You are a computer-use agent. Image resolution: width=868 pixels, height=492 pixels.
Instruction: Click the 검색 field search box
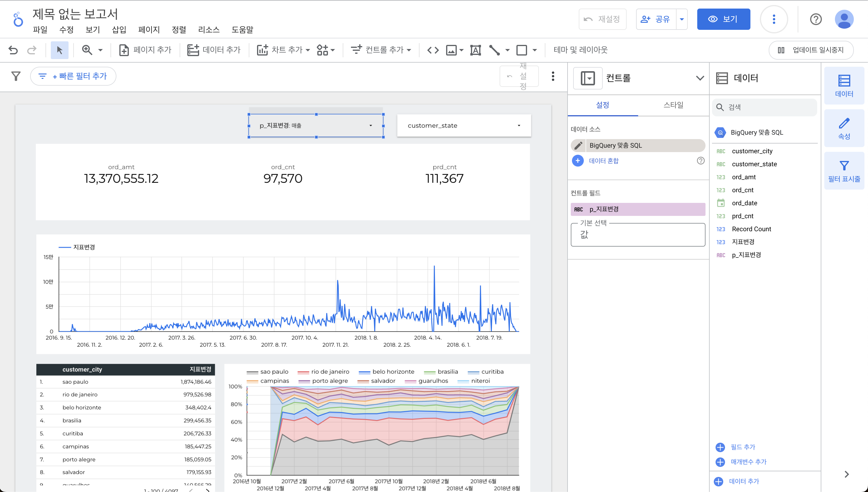click(x=765, y=107)
